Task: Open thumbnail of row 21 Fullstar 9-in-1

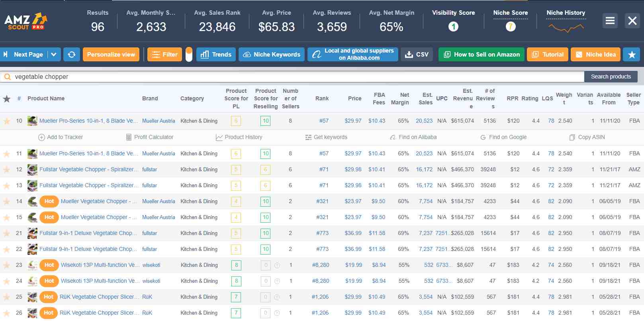Action: pyautogui.click(x=32, y=233)
